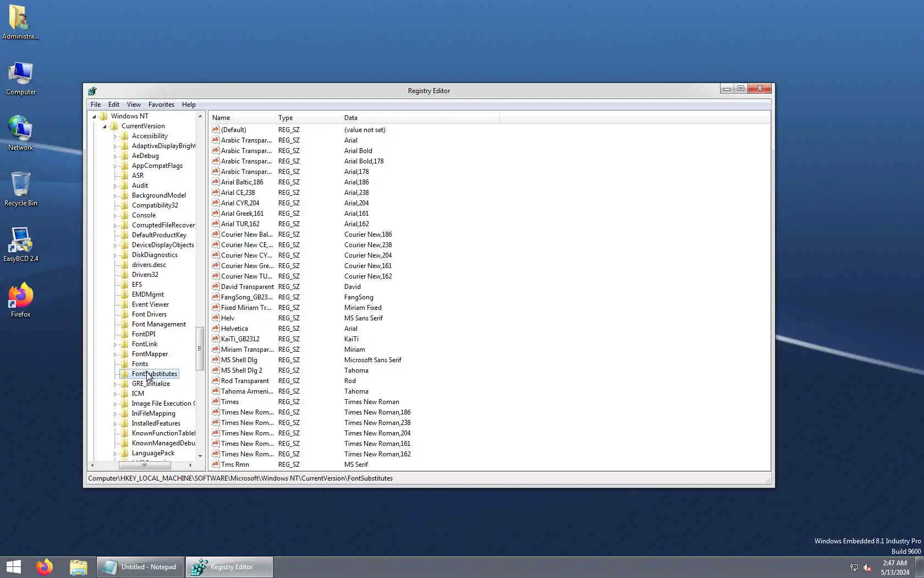Open the Network desktop icon

point(20,133)
